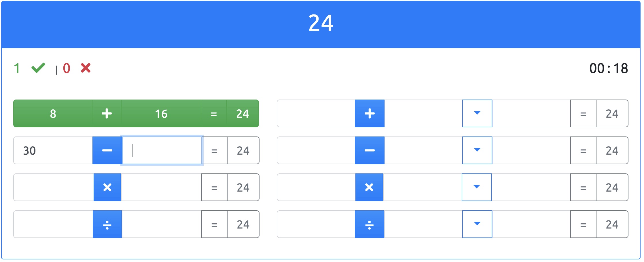This screenshot has height=262, width=644.
Task: Click the first input of the right addition row
Action: point(316,113)
